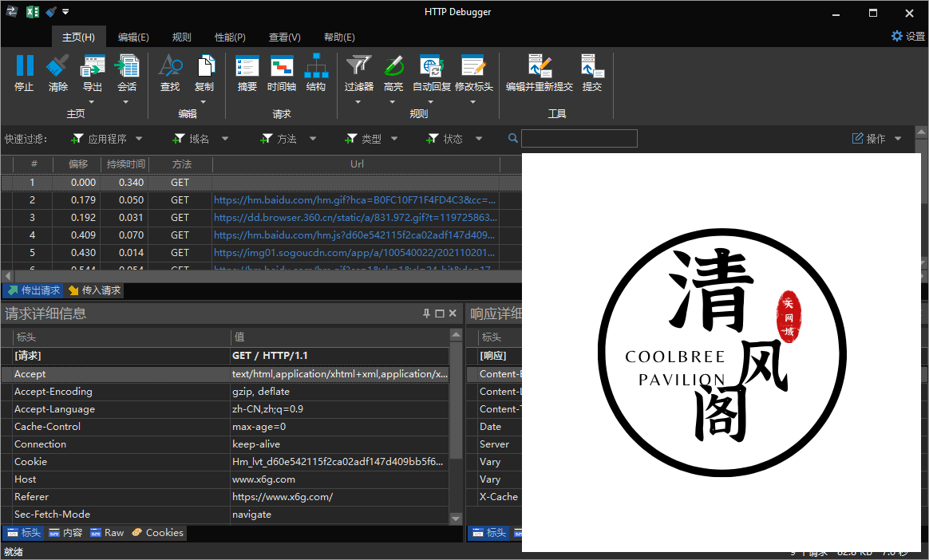929x560 pixels.
Task: Click the Filter (过滤器) funnel icon
Action: (358, 66)
